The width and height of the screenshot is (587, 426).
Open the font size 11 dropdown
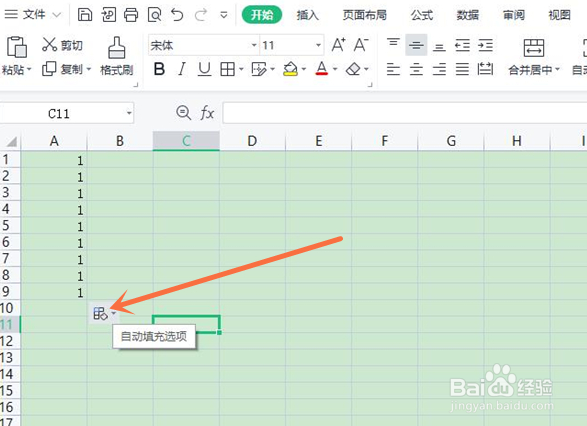click(x=318, y=45)
